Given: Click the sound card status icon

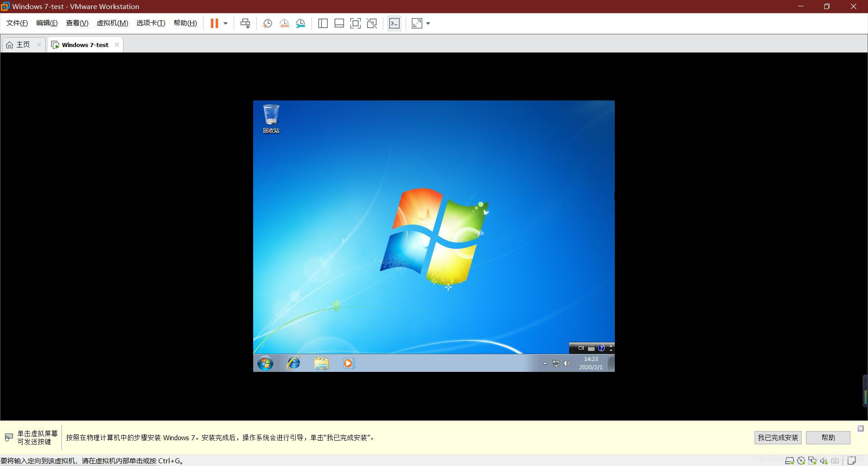Looking at the screenshot, I should point(824,461).
